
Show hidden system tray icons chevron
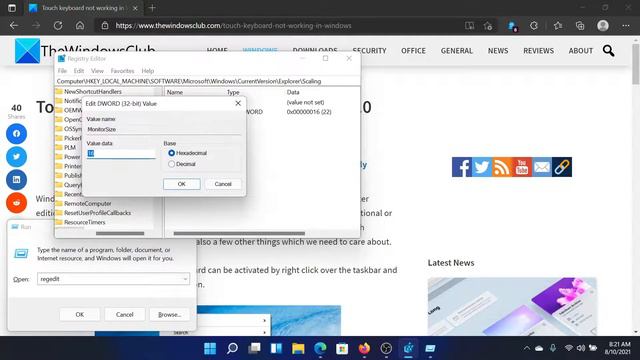[x=527, y=348]
